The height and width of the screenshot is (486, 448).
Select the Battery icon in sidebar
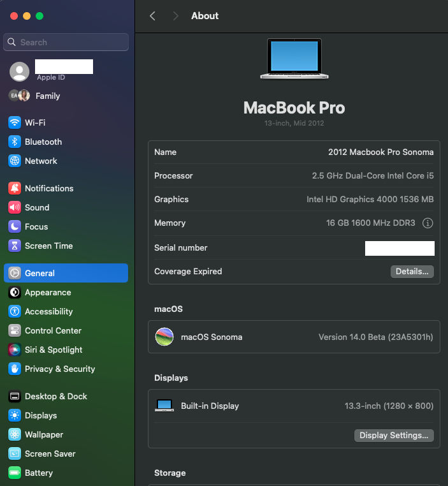pos(15,473)
